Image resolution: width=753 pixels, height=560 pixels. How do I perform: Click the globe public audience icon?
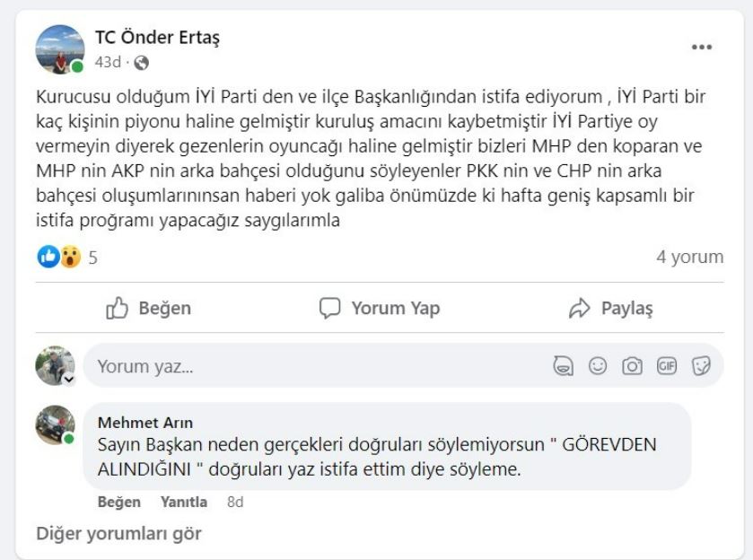pyautogui.click(x=142, y=63)
